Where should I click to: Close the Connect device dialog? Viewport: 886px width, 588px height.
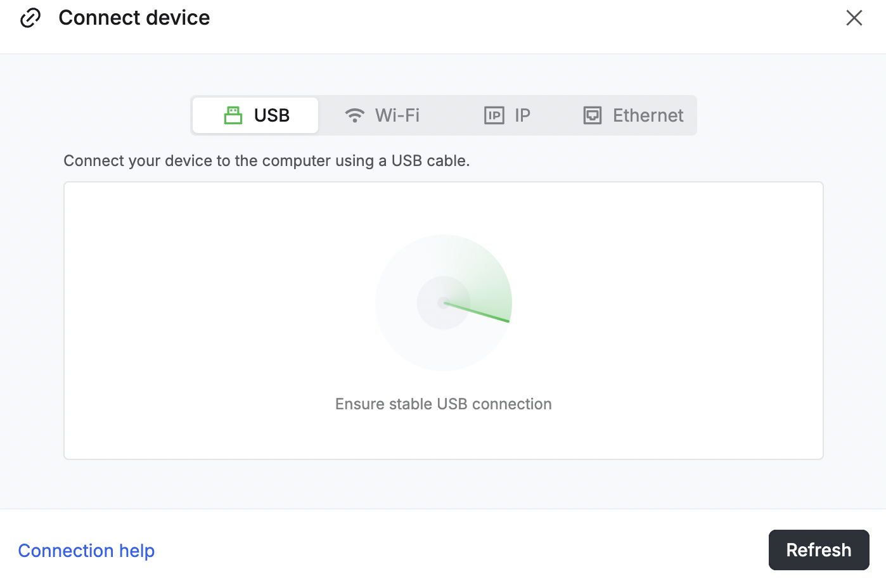click(854, 18)
